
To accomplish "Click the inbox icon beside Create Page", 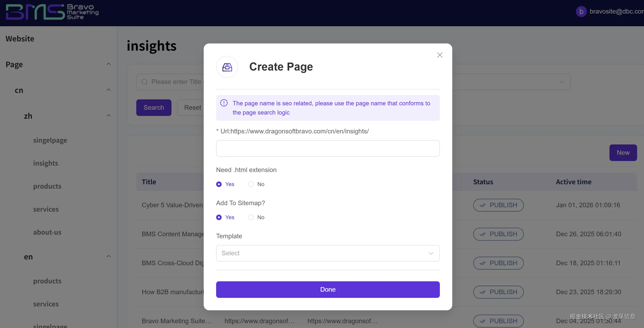I will pyautogui.click(x=227, y=67).
